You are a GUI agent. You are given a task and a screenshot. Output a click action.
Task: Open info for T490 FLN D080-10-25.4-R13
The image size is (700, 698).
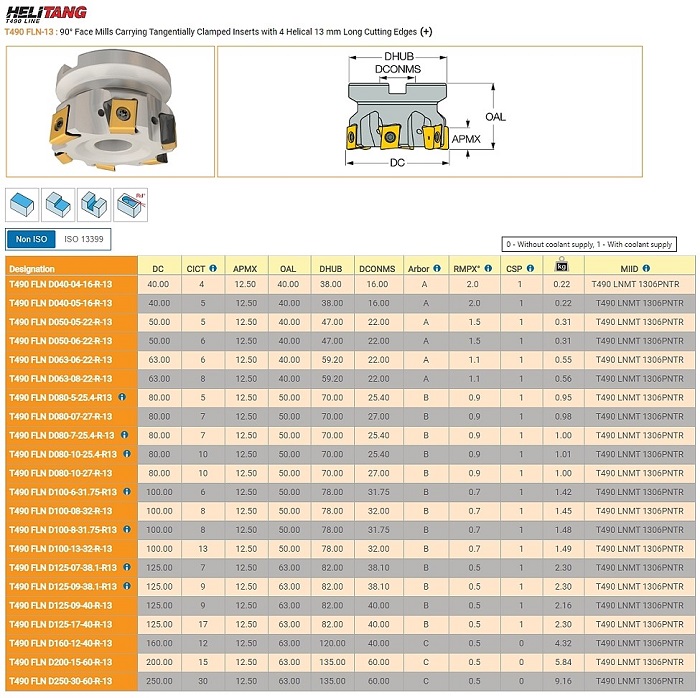point(127,453)
